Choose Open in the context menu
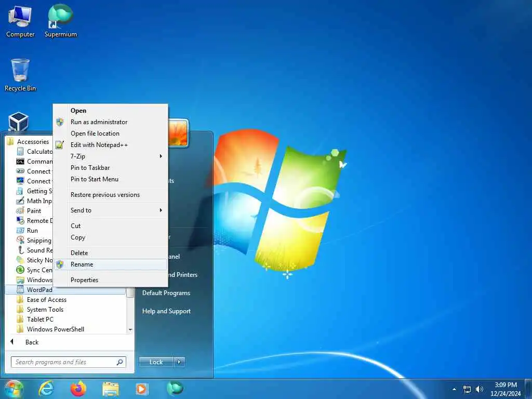Screen dimensions: 532x399 (x=110, y=111)
